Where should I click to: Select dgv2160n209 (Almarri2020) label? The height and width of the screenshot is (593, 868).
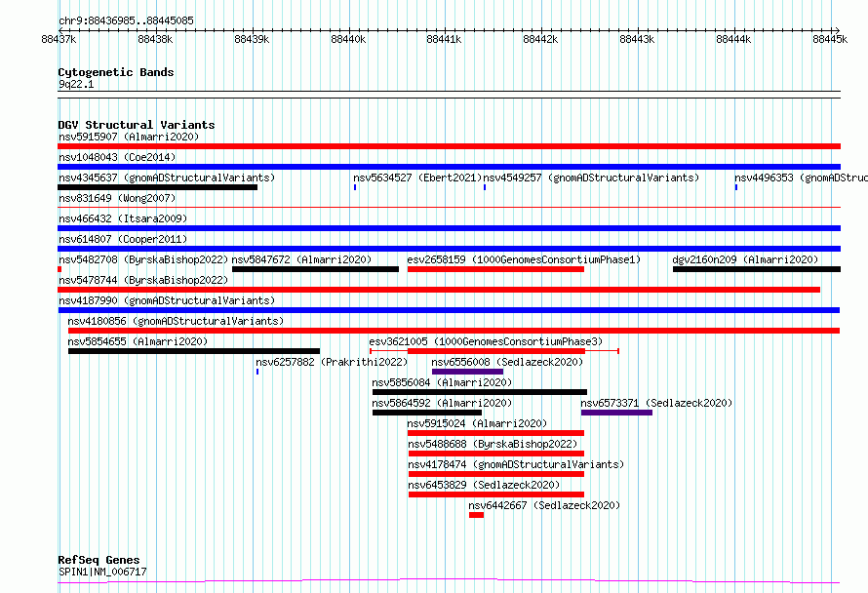[x=745, y=259]
